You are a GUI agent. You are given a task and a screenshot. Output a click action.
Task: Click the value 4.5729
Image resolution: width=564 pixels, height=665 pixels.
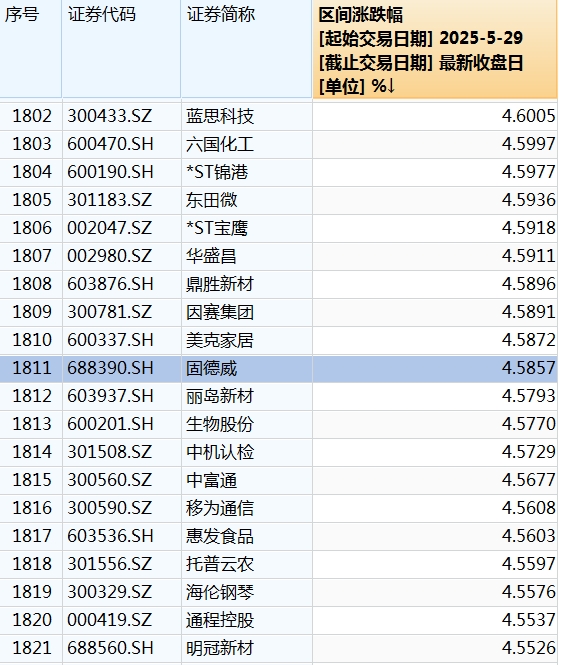click(x=528, y=452)
